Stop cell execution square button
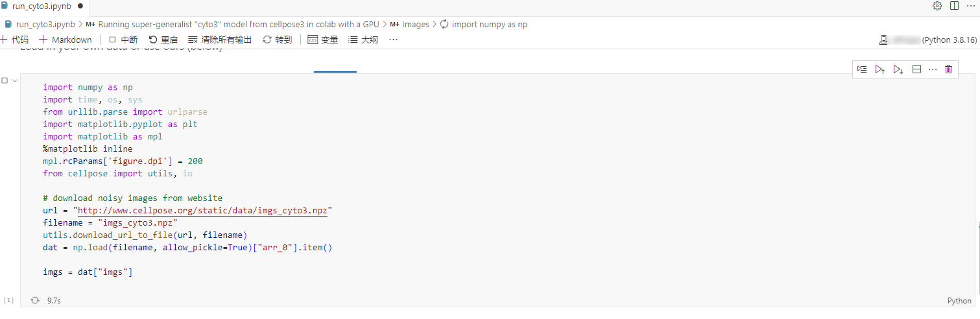 click(5, 80)
